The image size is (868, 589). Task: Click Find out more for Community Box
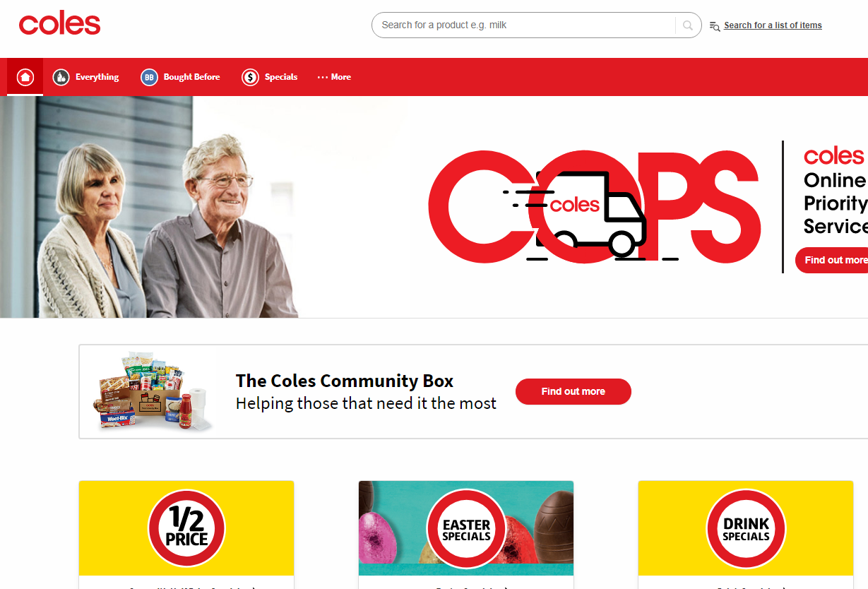pyautogui.click(x=573, y=391)
